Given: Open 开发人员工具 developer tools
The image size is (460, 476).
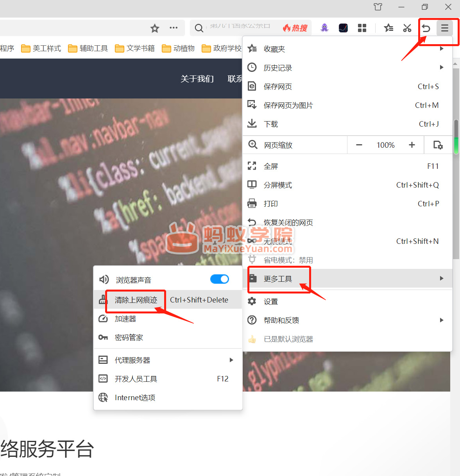Looking at the screenshot, I should pos(168,379).
